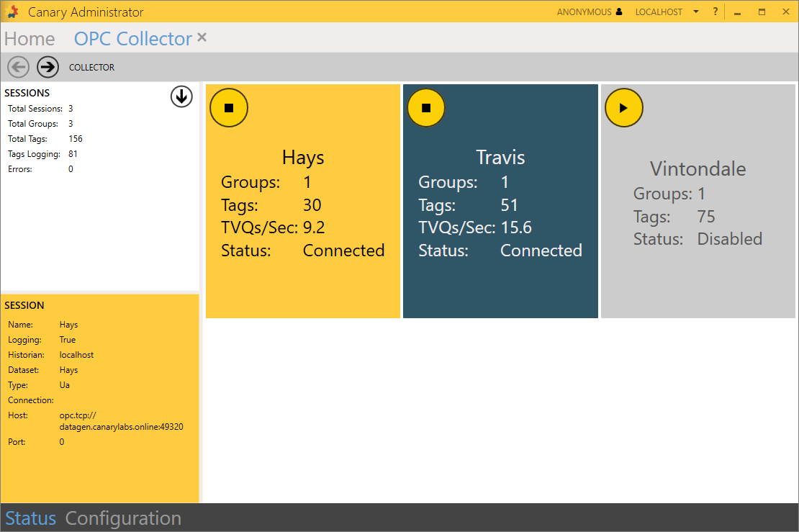The height and width of the screenshot is (532, 799).
Task: Close the OPC Collector tab
Action: coord(202,37)
